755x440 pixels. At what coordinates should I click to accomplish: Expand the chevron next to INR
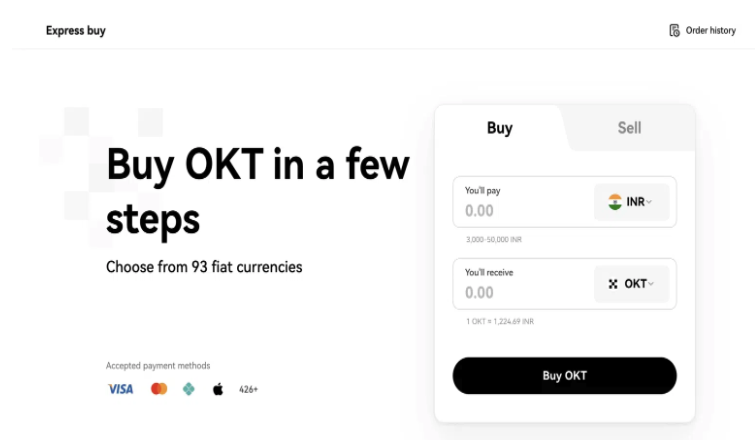point(650,202)
